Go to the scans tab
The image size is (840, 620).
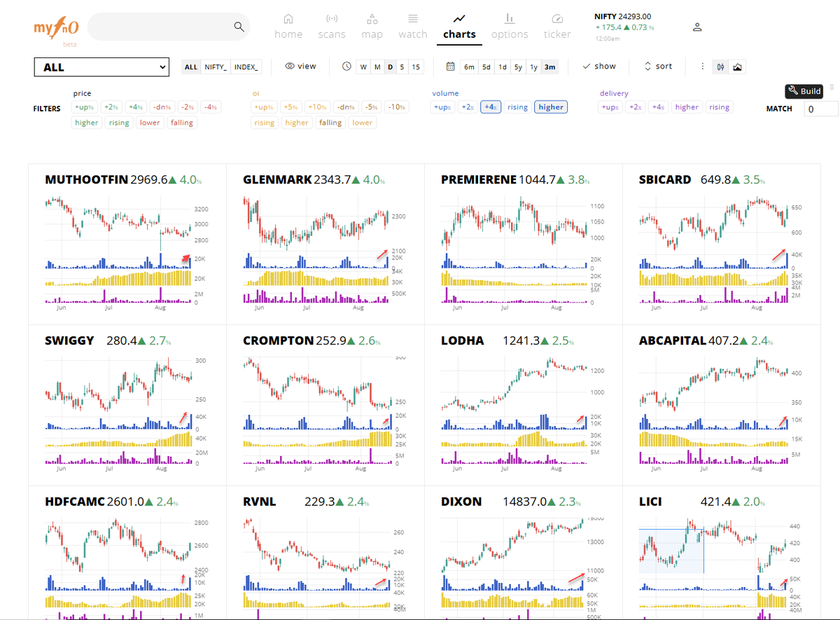pos(332,27)
